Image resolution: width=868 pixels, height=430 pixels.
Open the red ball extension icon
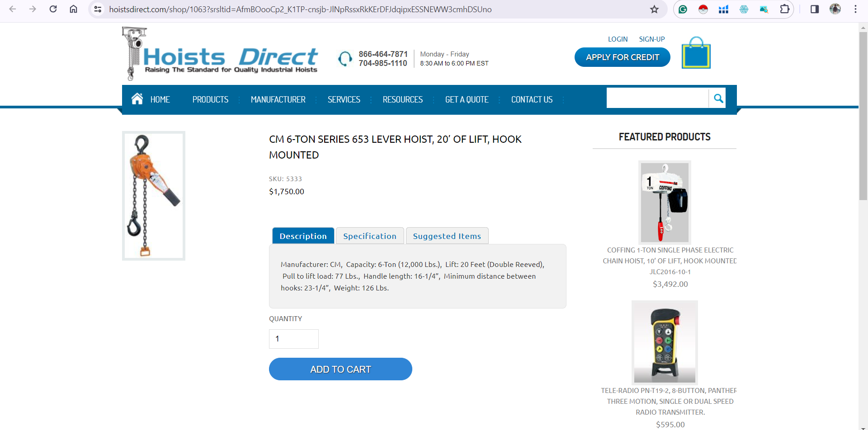703,9
